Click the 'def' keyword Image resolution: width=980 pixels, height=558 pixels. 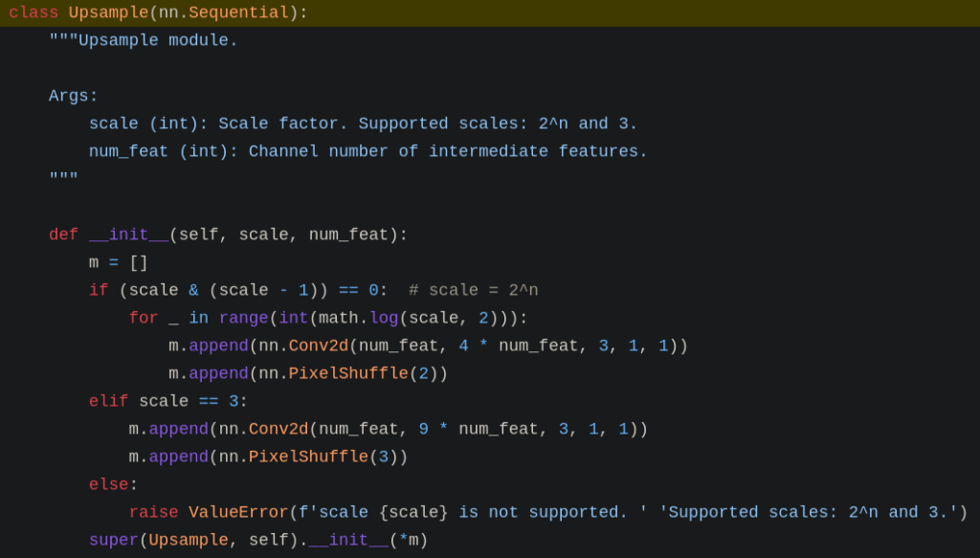(63, 234)
